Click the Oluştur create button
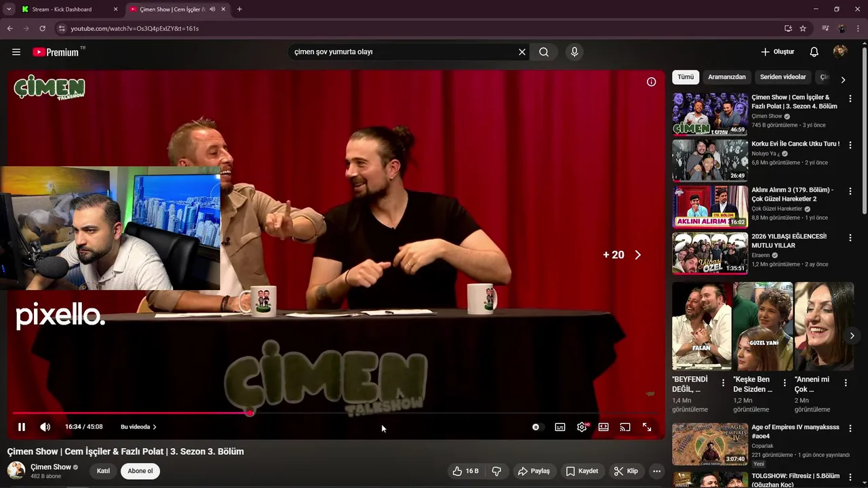The height and width of the screenshot is (488, 868). tap(777, 52)
